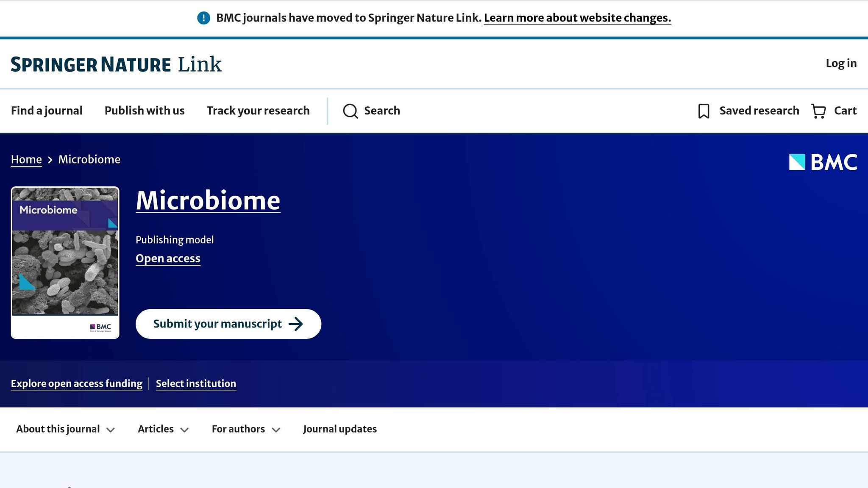Click the shopping cart icon

pyautogui.click(x=818, y=111)
